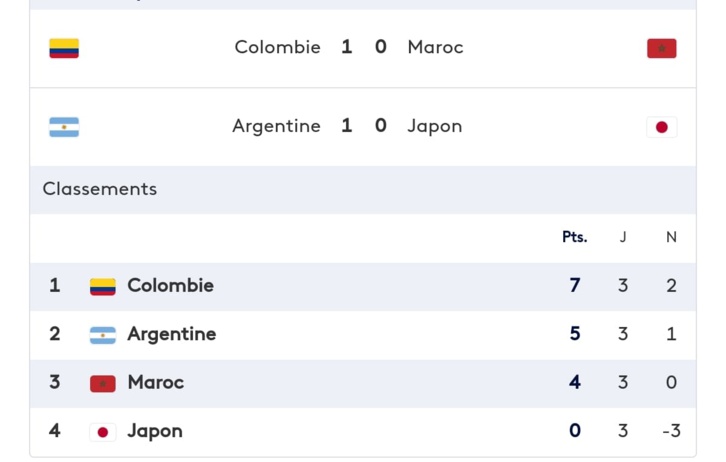Click Argentina flag in Argentine–Japon match

[x=64, y=127]
